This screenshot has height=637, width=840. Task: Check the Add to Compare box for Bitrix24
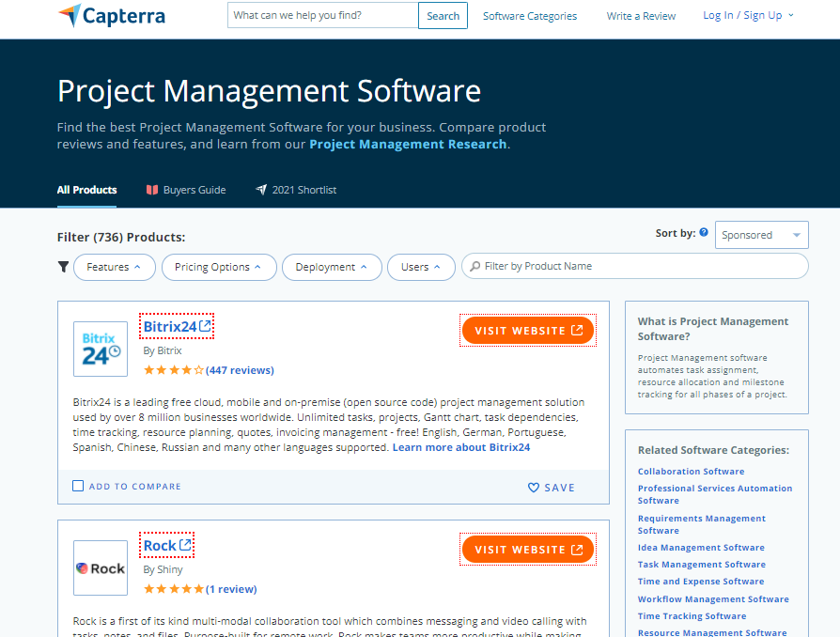click(x=78, y=487)
